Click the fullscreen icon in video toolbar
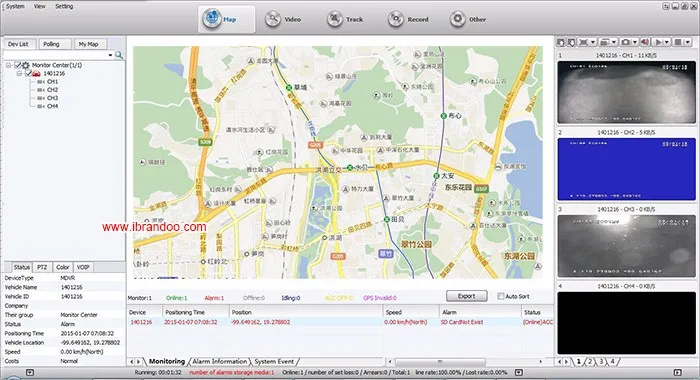Image resolution: width=700 pixels, height=380 pixels. (x=583, y=42)
